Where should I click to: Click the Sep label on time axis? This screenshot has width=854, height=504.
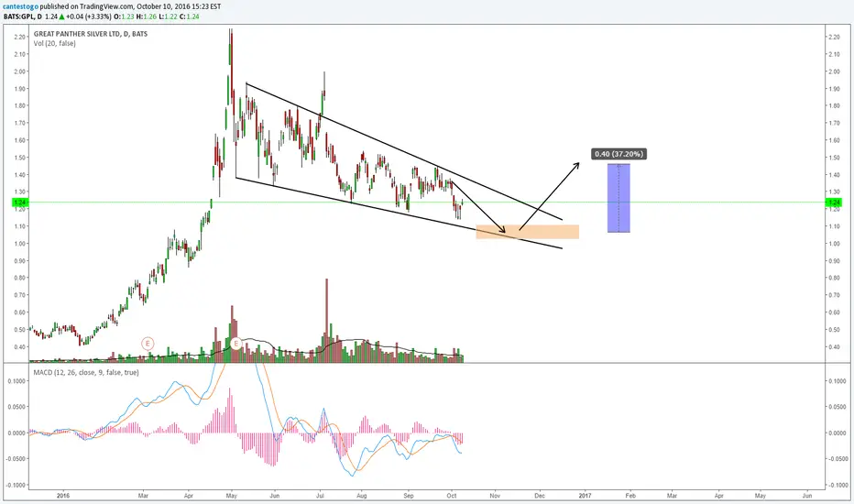[x=409, y=496]
